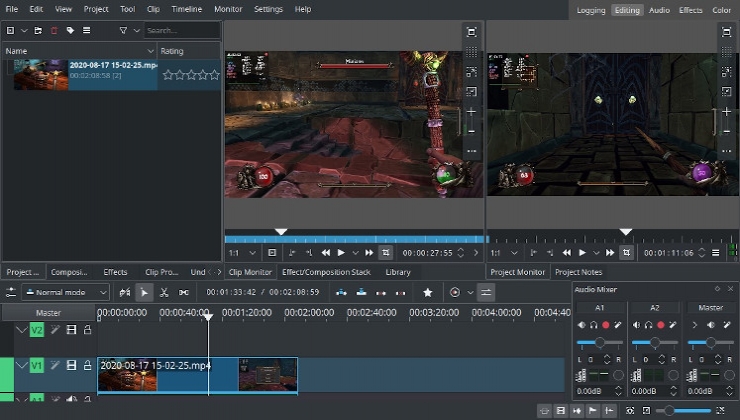The width and height of the screenshot is (740, 420).
Task: Open the dropdown arrow beside the filter funnel
Action: [x=137, y=30]
